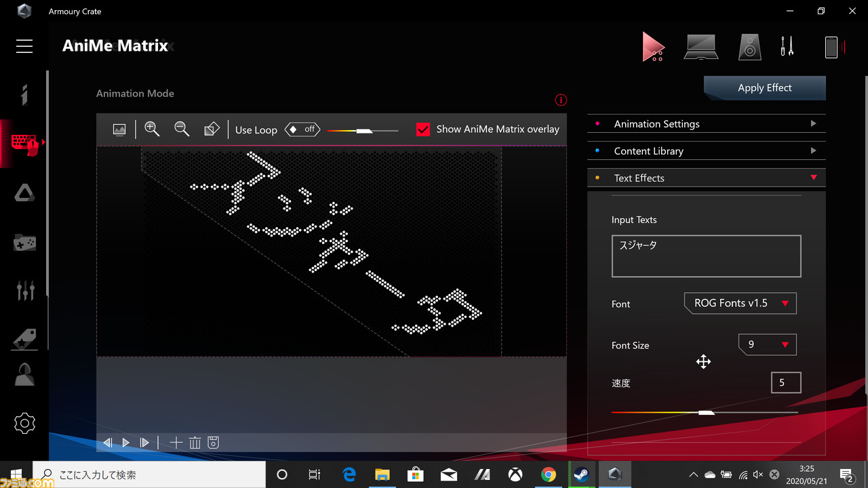Open Windows notification center
This screenshot has width=868, height=488.
click(847, 475)
